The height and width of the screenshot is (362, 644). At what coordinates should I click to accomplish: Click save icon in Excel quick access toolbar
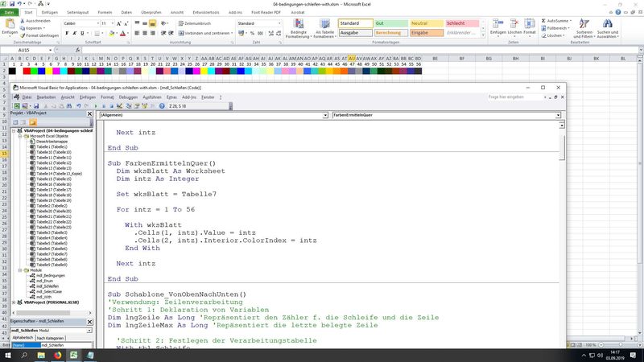tap(11, 4)
